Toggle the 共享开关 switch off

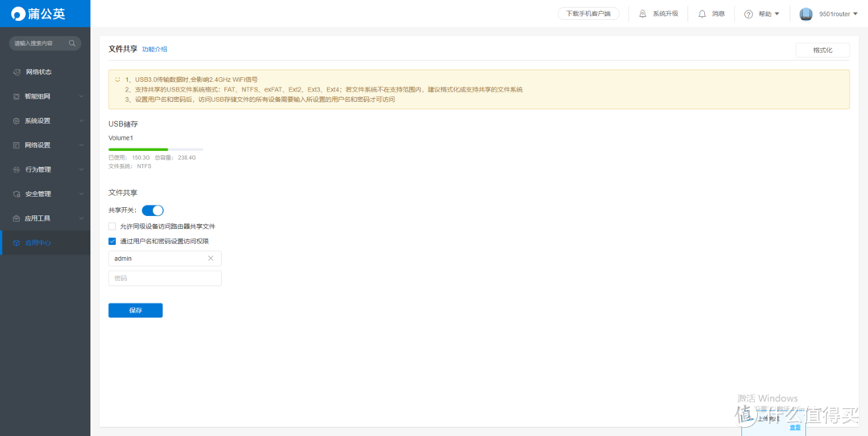[x=153, y=210]
